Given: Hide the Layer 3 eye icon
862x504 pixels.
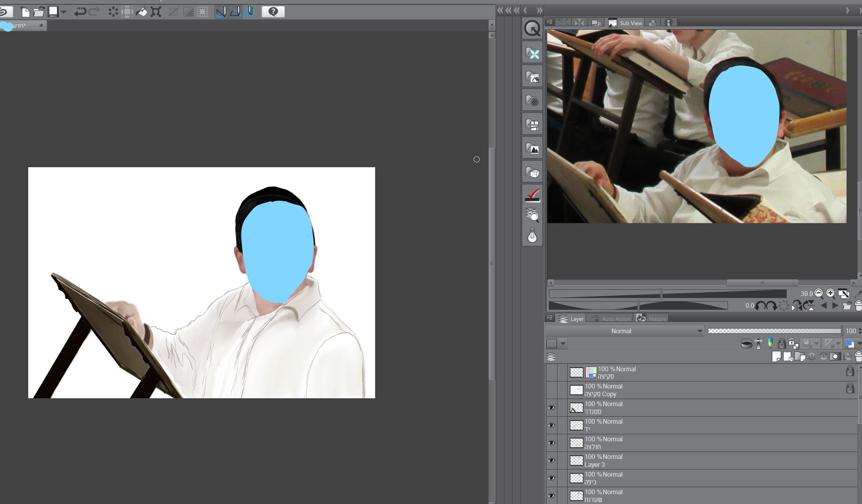Looking at the screenshot, I should pyautogui.click(x=551, y=461).
